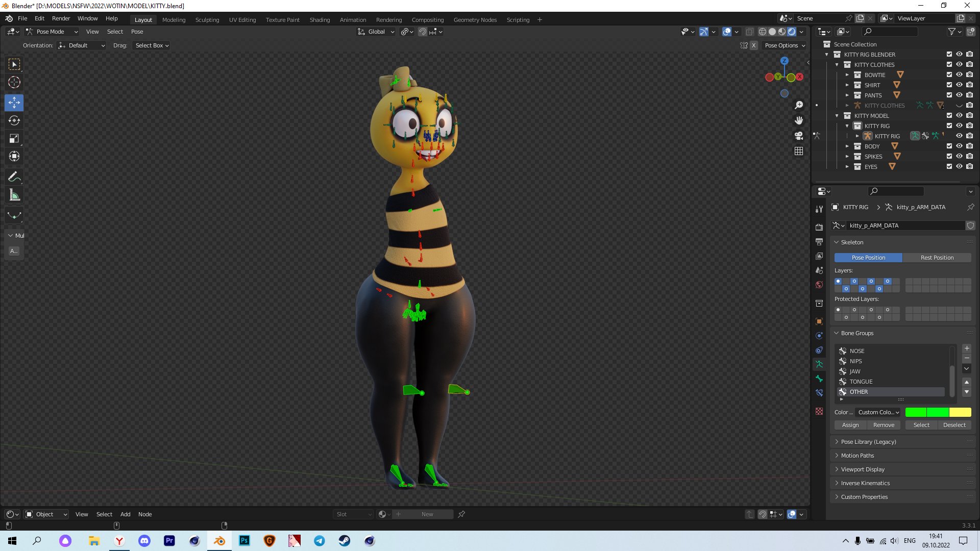Uncheck the PANTS collection checkbox
The width and height of the screenshot is (980, 551).
click(x=949, y=95)
